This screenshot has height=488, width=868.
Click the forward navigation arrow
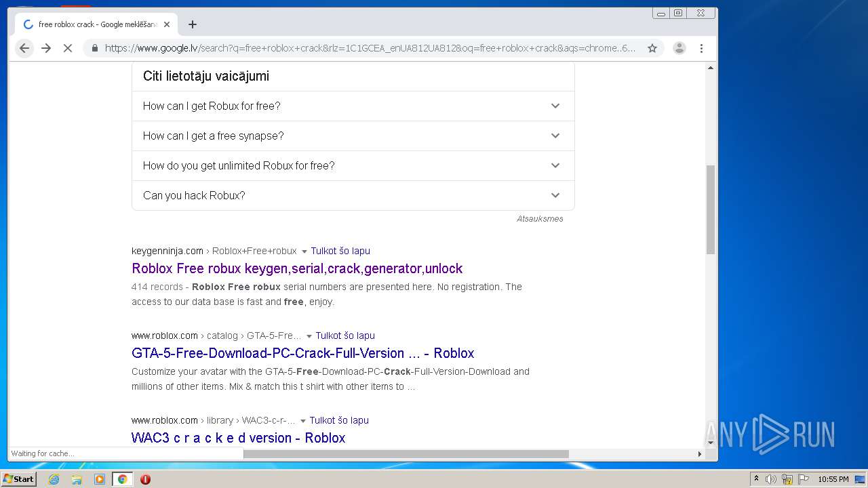46,48
